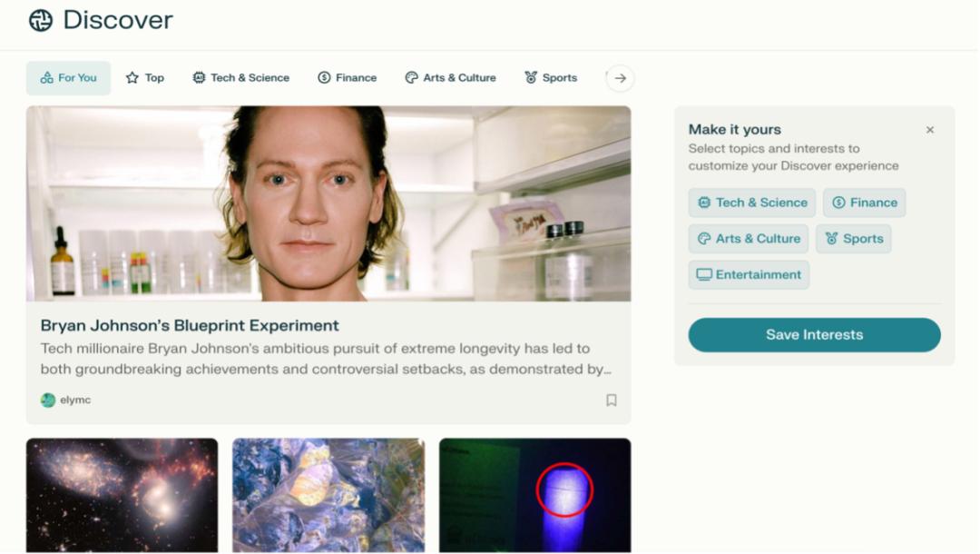This screenshot has width=980, height=554.
Task: Toggle the Sports interest chip
Action: (x=853, y=239)
